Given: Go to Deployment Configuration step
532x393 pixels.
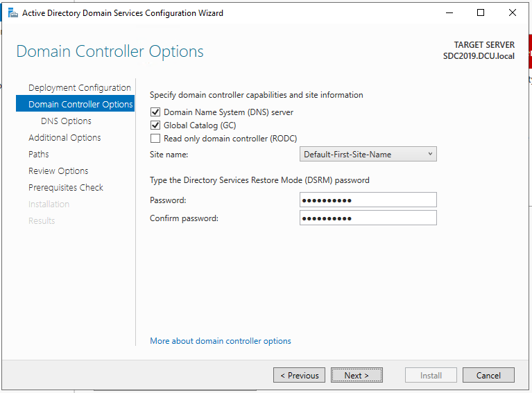Looking at the screenshot, I should [79, 88].
